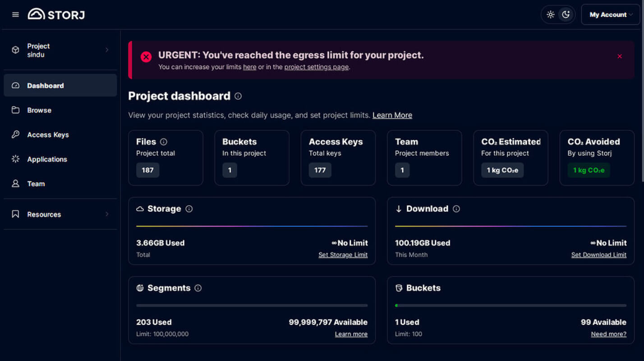644x361 pixels.
Task: Click the Dashboard gauge icon
Action: tap(15, 85)
